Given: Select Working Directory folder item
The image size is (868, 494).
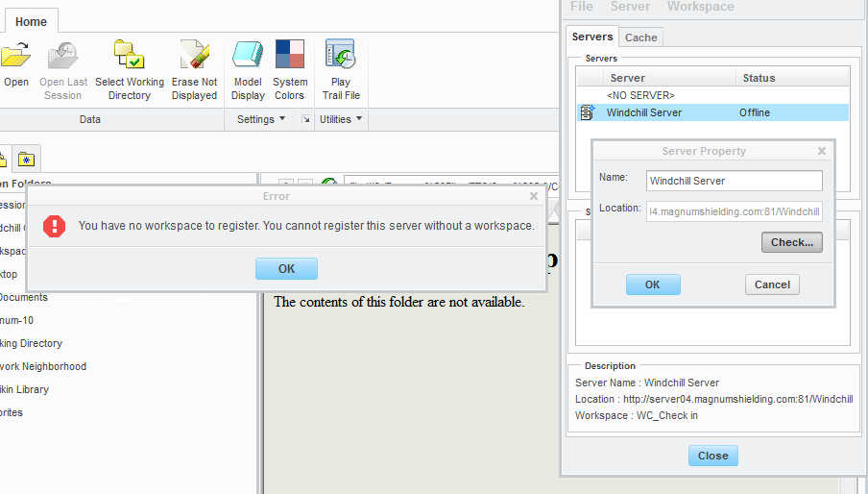Looking at the screenshot, I should pyautogui.click(x=31, y=343).
